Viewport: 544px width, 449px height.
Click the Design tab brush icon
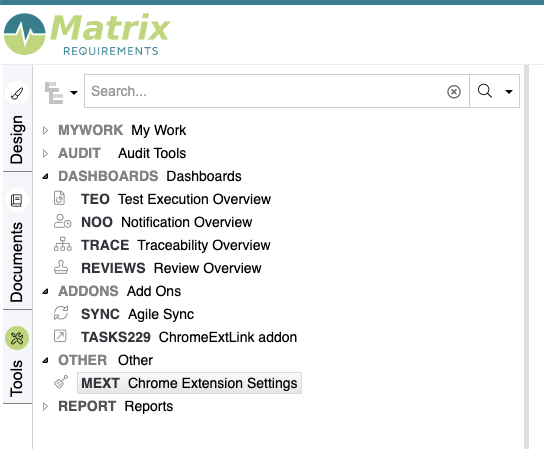pyautogui.click(x=17, y=93)
